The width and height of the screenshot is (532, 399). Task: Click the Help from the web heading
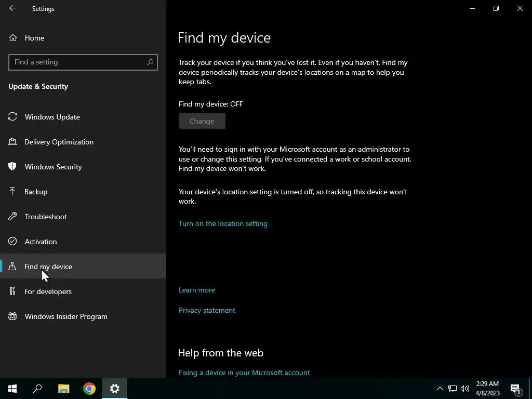(x=220, y=353)
